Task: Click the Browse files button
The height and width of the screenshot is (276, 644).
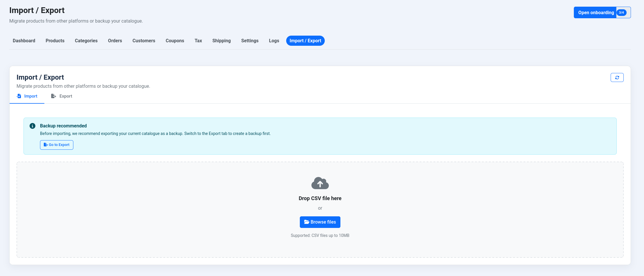Action: [x=320, y=222]
